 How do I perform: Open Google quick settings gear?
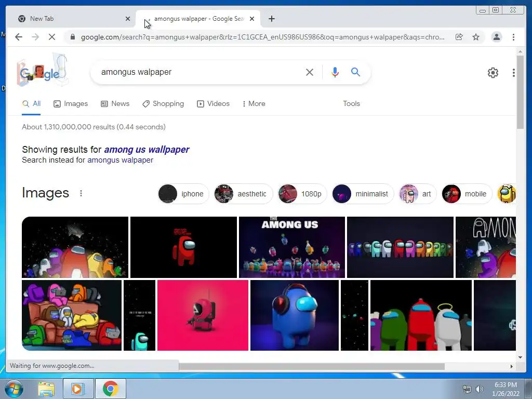click(x=493, y=72)
